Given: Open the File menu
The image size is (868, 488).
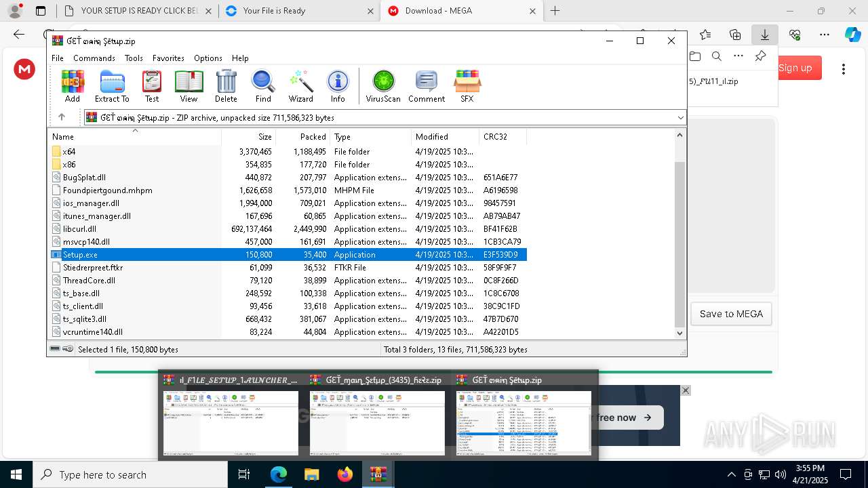Looking at the screenshot, I should coord(58,58).
